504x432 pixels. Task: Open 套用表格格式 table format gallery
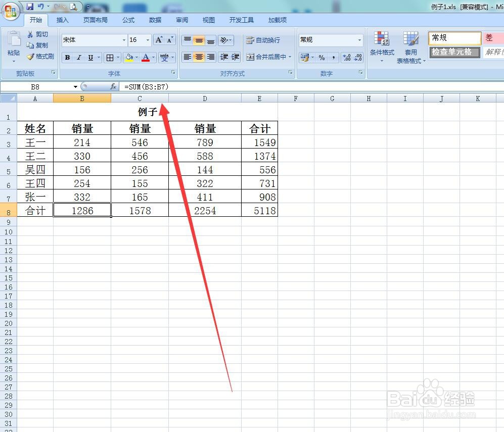pyautogui.click(x=411, y=47)
